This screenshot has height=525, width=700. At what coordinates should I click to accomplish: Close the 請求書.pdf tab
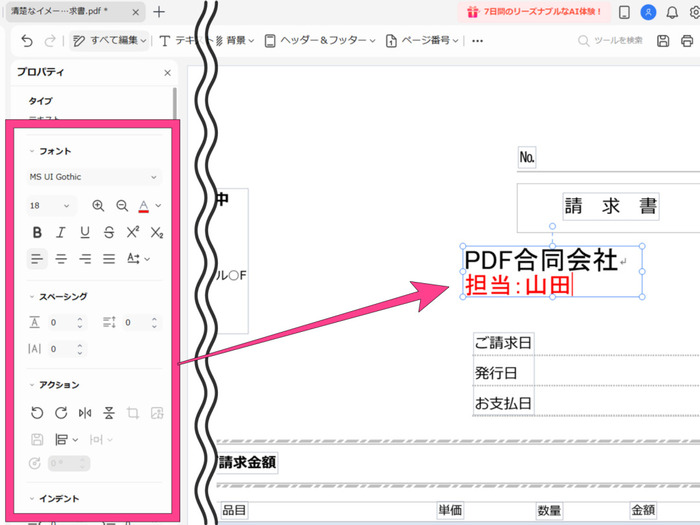(x=136, y=12)
